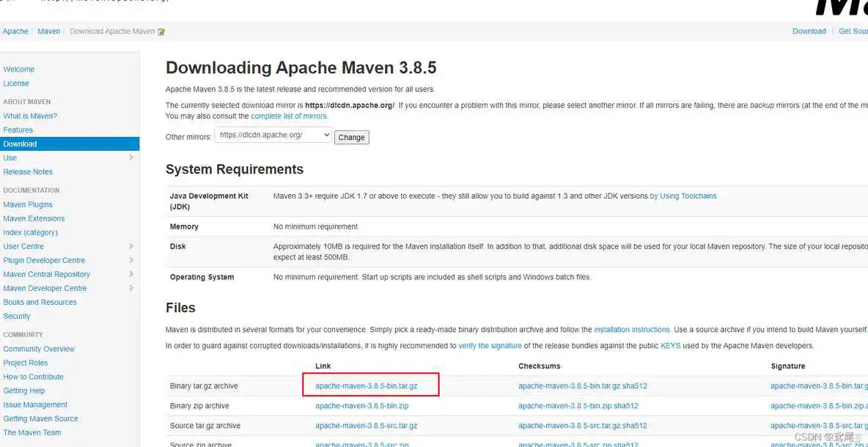Follow the installation instructions link
868x447 pixels.
pyautogui.click(x=631, y=330)
